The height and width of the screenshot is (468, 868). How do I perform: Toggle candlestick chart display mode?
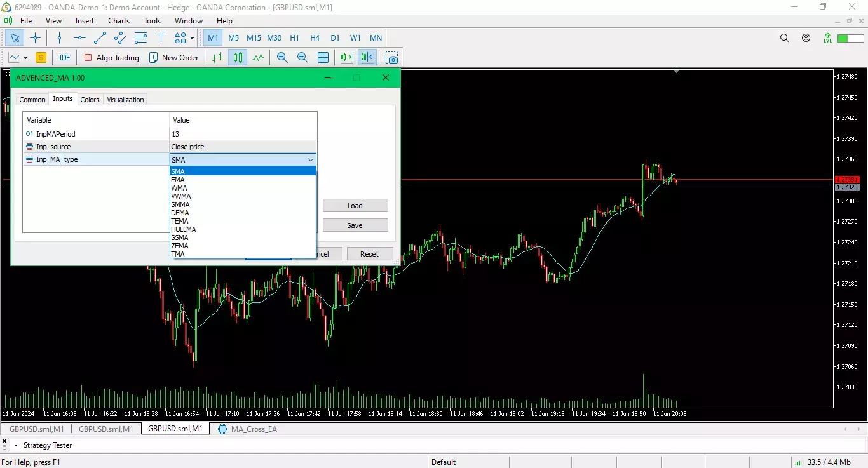238,58
